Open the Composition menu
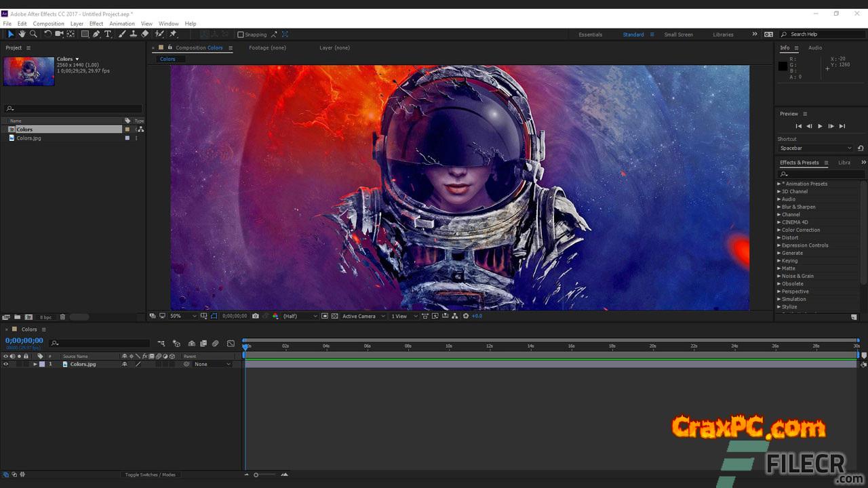 [48, 24]
